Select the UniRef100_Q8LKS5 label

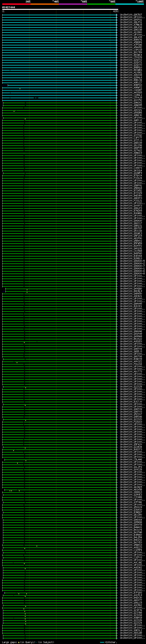[131, 37]
